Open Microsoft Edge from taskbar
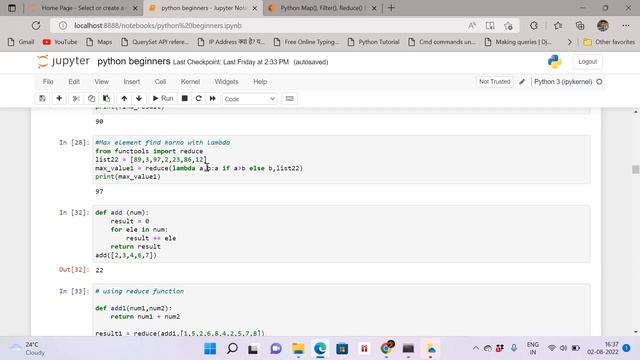640x360 pixels. [x=320, y=349]
